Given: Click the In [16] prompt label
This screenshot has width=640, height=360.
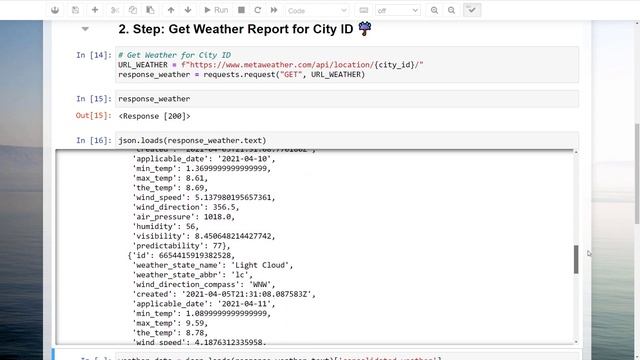Looking at the screenshot, I should [93, 140].
